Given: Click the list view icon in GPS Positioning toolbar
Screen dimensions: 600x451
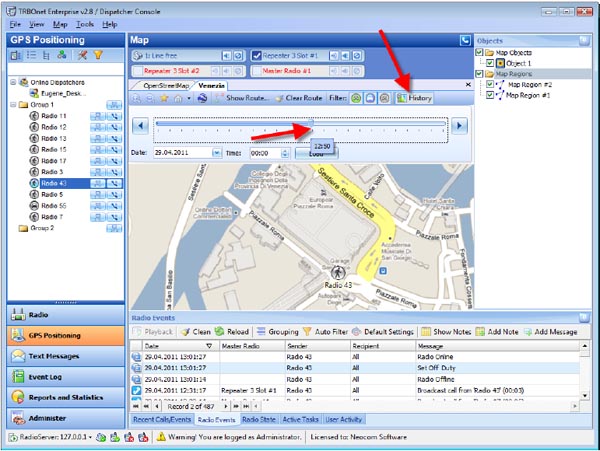Looking at the screenshot, I should click(31, 55).
